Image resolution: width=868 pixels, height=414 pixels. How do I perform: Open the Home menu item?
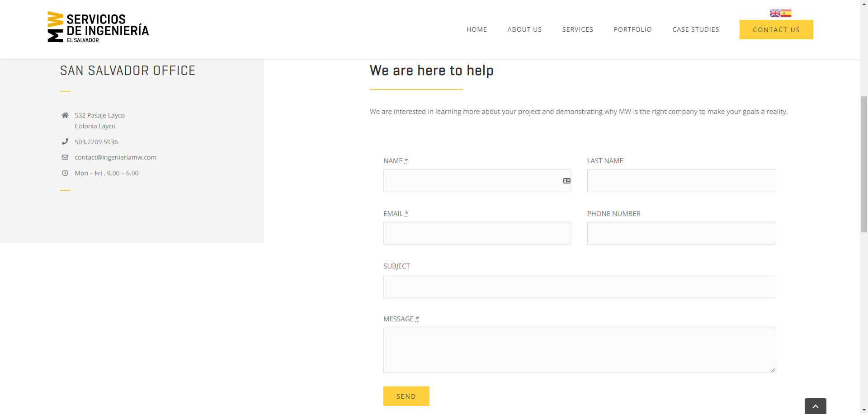[x=476, y=29]
